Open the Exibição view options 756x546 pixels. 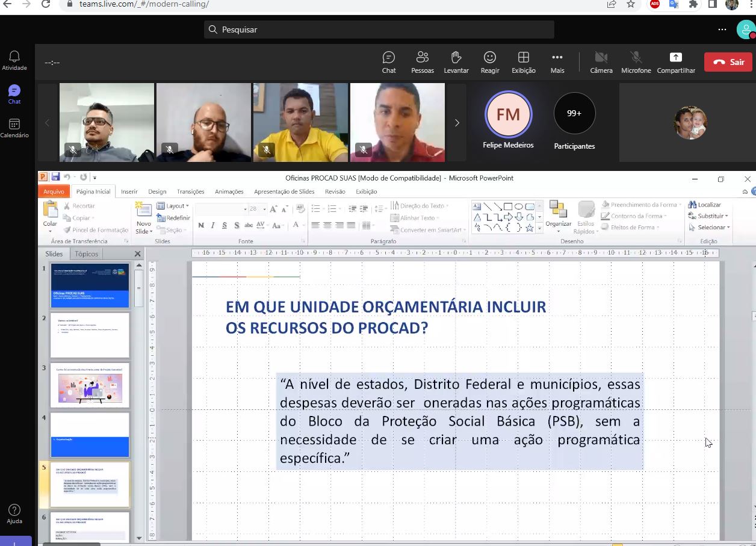[x=523, y=62]
